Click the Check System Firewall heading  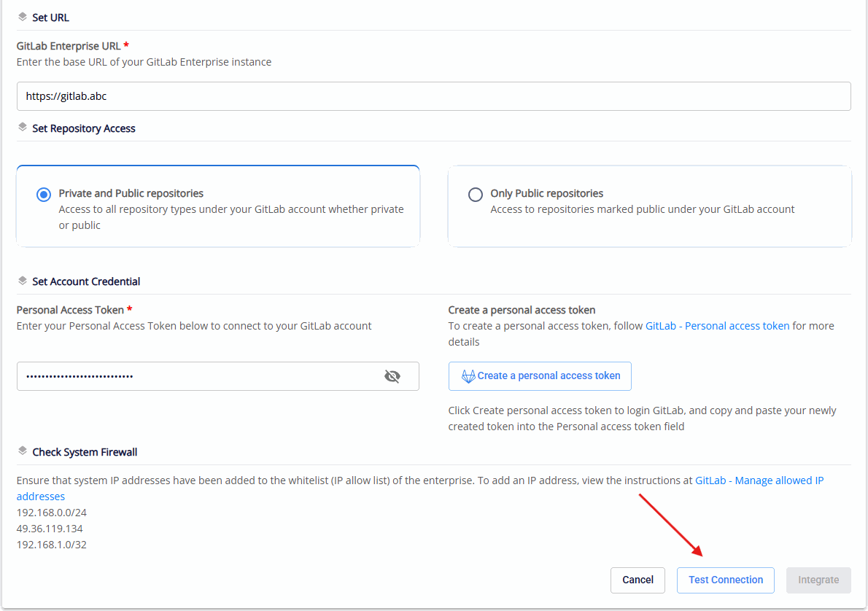pos(85,452)
